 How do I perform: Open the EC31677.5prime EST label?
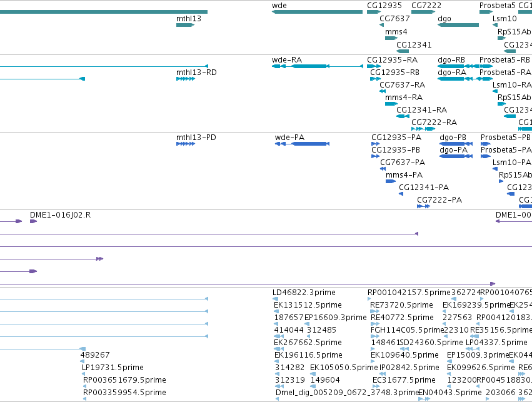pos(404,380)
